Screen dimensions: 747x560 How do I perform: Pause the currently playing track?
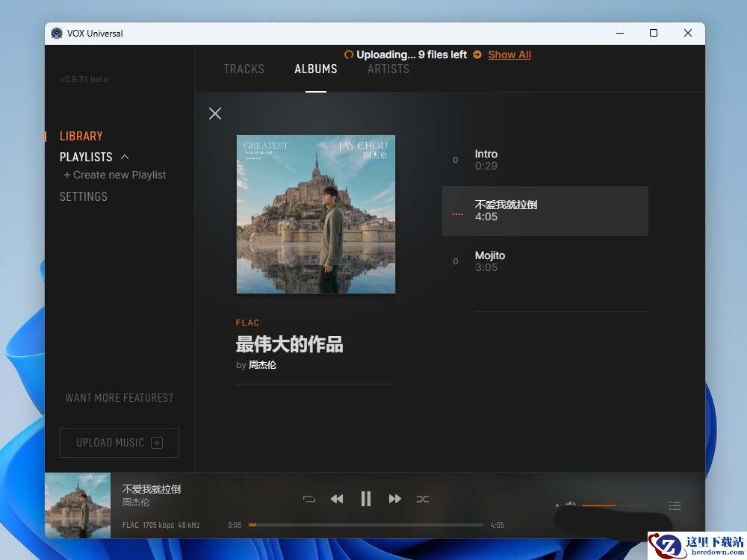click(x=366, y=499)
